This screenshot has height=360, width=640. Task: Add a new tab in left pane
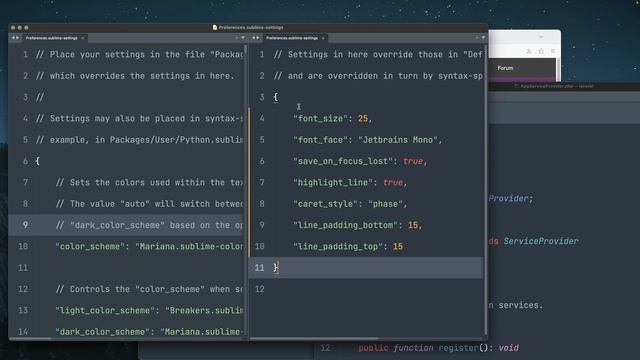pos(236,38)
